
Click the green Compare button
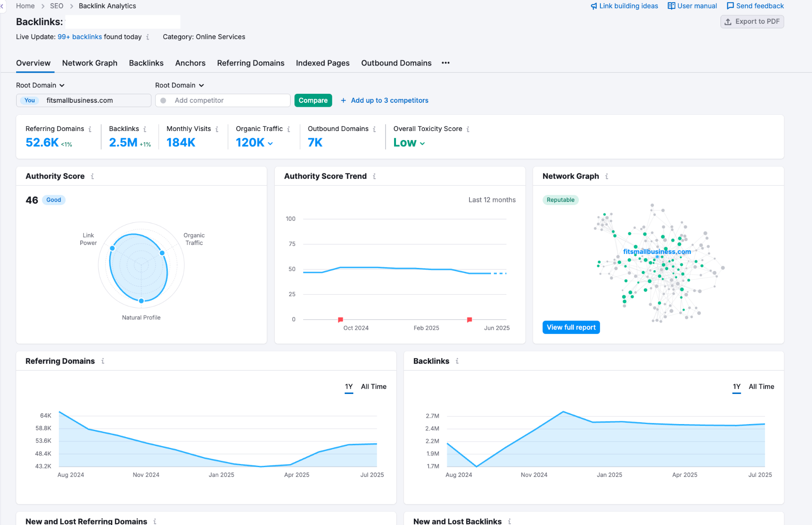[313, 101]
